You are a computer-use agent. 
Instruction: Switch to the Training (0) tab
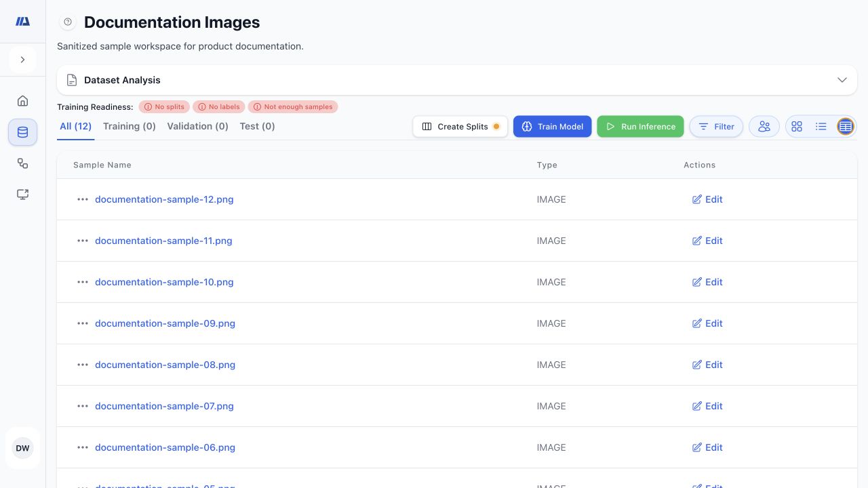coord(130,126)
